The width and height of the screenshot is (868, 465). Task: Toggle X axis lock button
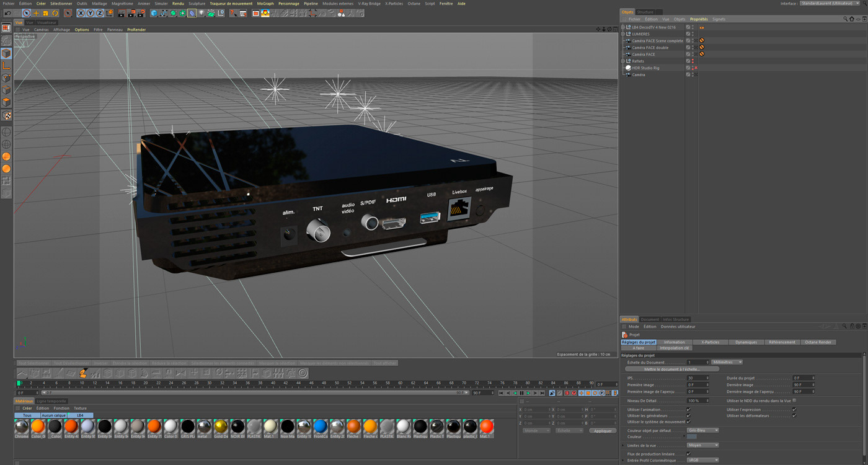click(x=81, y=13)
